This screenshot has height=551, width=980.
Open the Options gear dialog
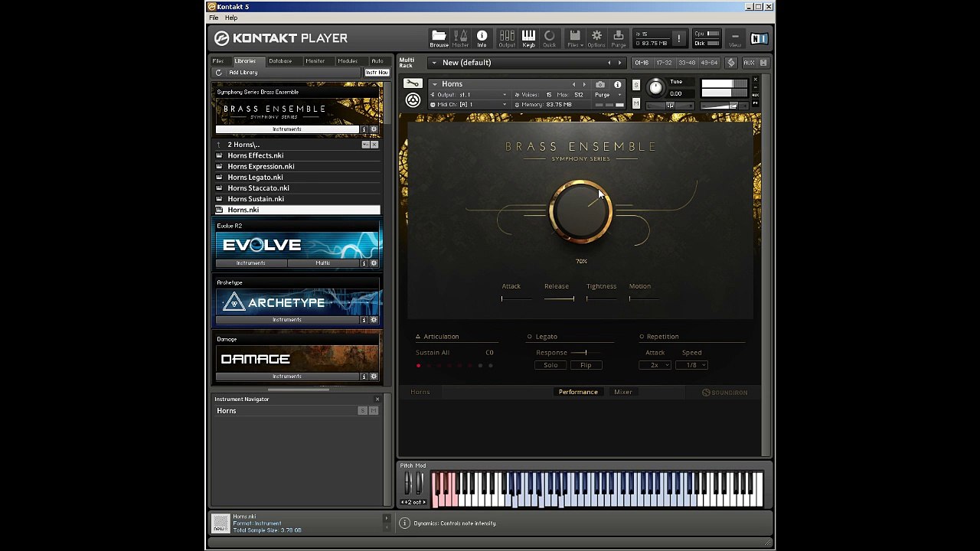click(x=596, y=38)
